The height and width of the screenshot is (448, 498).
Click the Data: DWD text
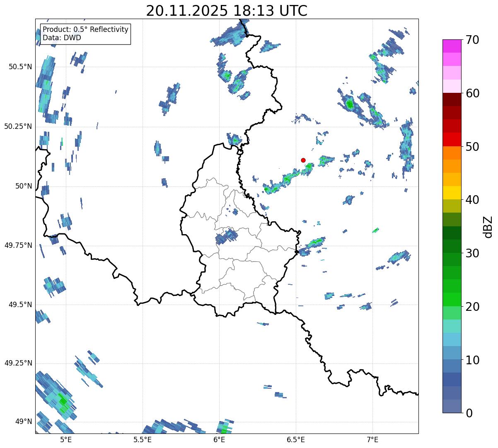[62, 38]
